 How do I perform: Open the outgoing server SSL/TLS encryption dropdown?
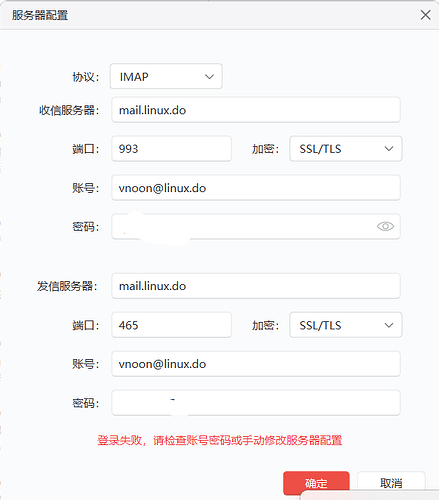(346, 325)
